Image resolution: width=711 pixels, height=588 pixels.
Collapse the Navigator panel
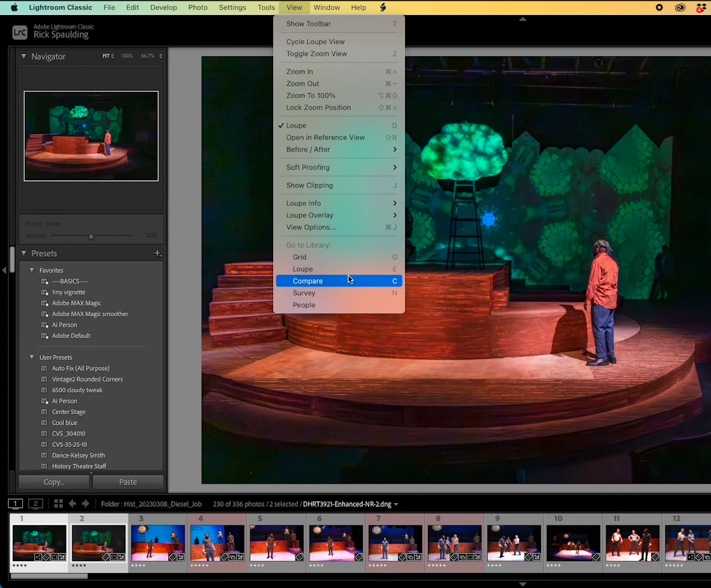pyautogui.click(x=24, y=56)
